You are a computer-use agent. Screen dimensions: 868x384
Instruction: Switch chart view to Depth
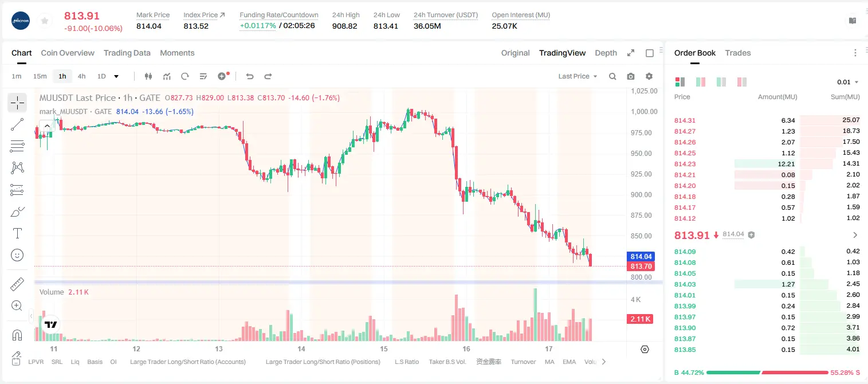(606, 53)
